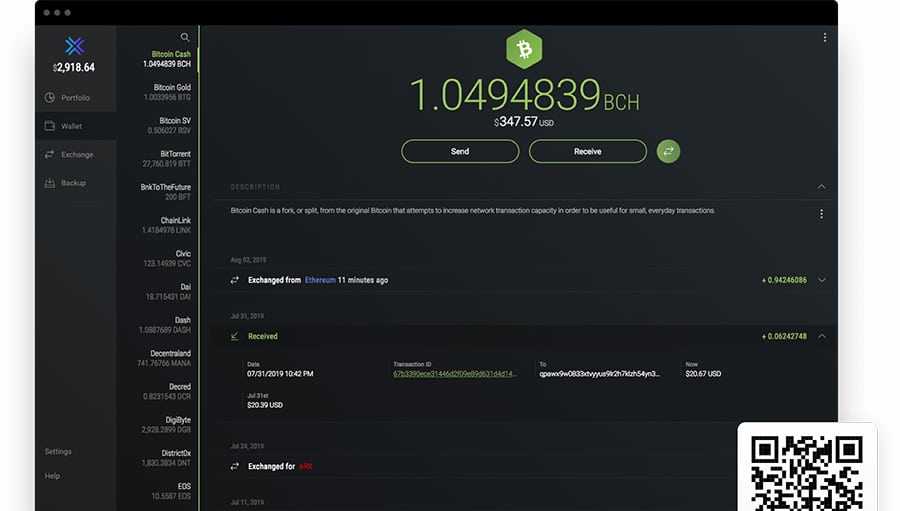Image resolution: width=900 pixels, height=511 pixels.
Task: Click the Exodus logo icon
Action: point(75,46)
